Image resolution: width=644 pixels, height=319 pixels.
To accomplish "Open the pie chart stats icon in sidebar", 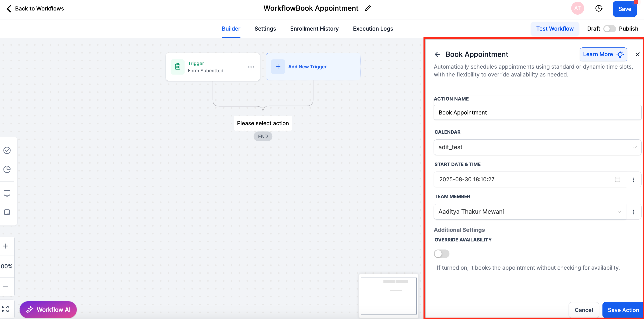I will [x=7, y=169].
